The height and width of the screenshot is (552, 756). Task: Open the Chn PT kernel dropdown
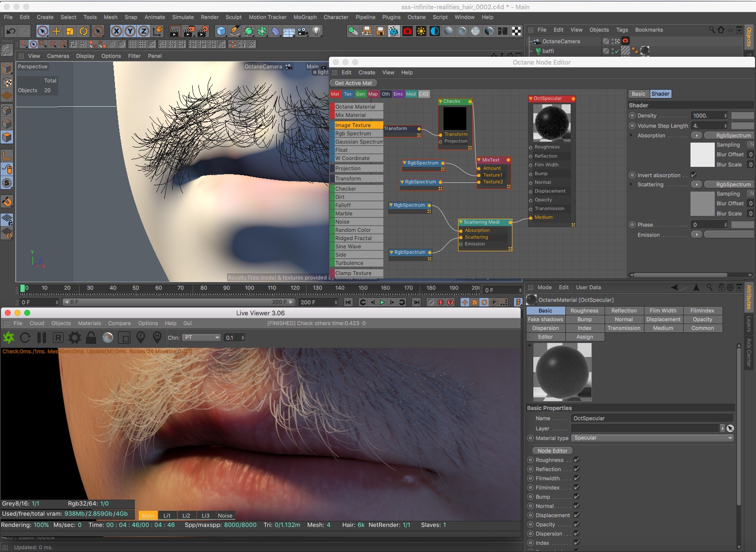[x=202, y=338]
